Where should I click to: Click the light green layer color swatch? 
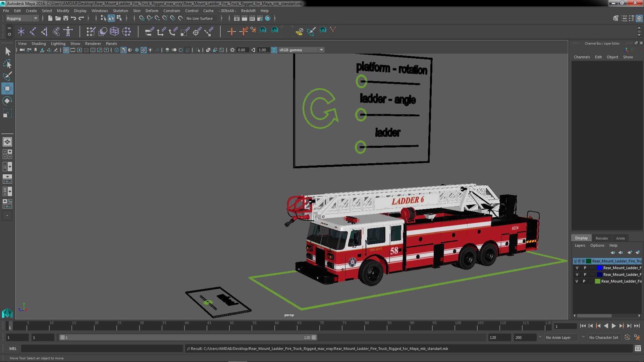597,281
